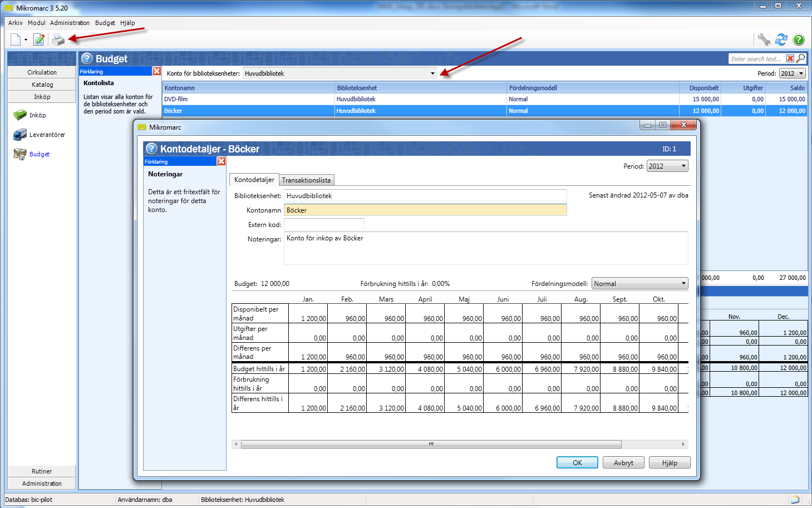
Task: Click the Användarnamn: dba status entry
Action: point(145,500)
